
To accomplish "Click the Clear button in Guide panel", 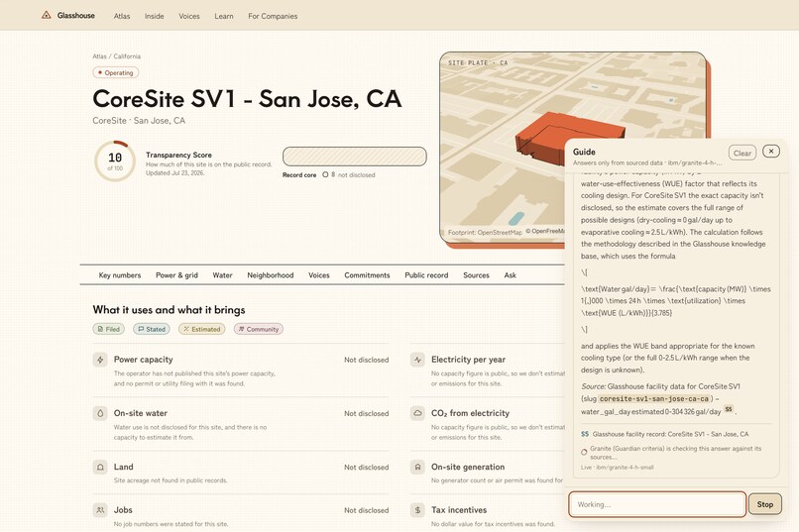I will point(742,153).
